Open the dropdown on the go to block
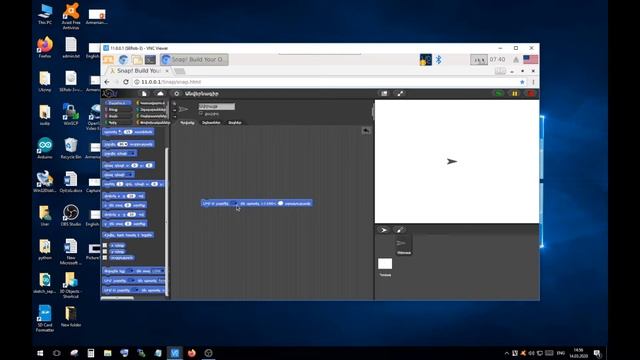This screenshot has height=360, width=640. pyautogui.click(x=130, y=175)
